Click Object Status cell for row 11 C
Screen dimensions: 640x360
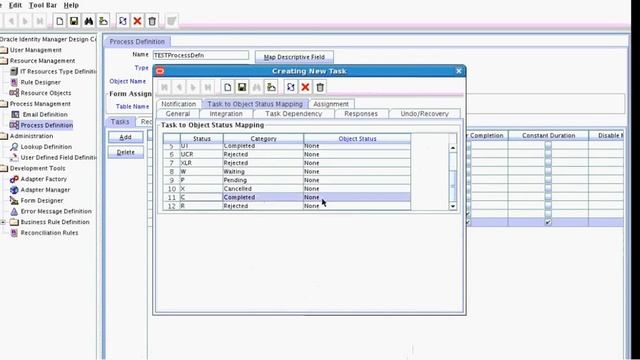point(357,197)
